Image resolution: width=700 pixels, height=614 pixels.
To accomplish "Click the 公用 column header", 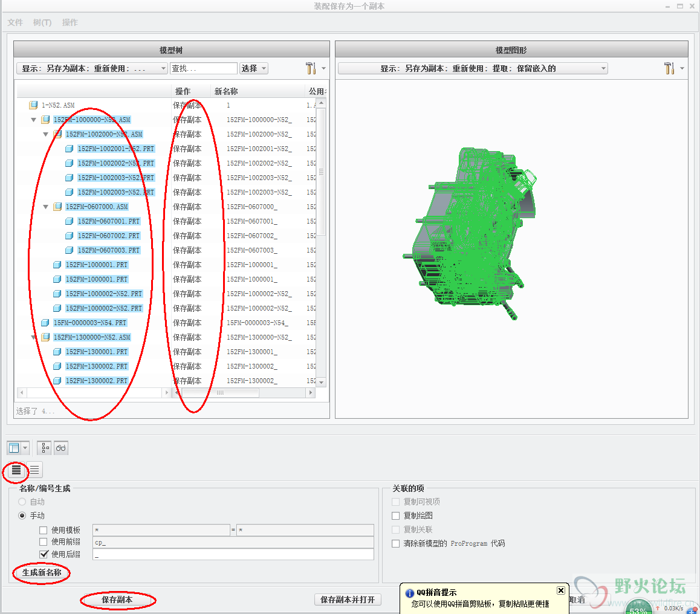I will click(x=317, y=91).
